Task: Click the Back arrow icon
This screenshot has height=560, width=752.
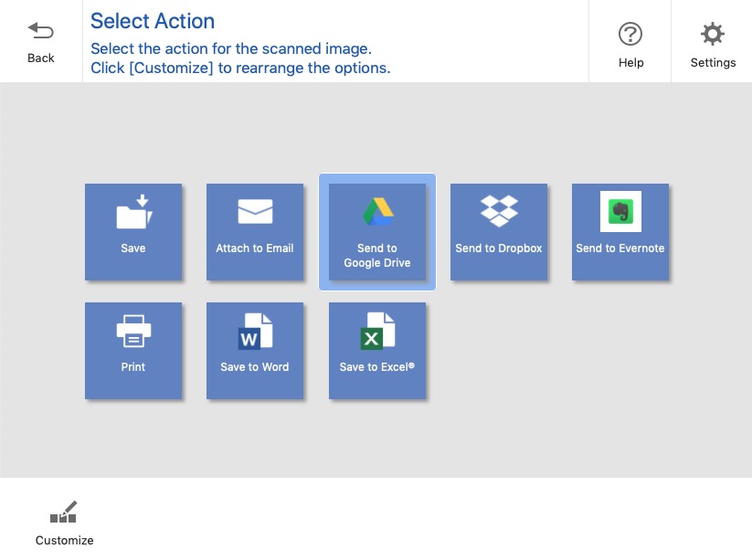Action: [x=41, y=32]
